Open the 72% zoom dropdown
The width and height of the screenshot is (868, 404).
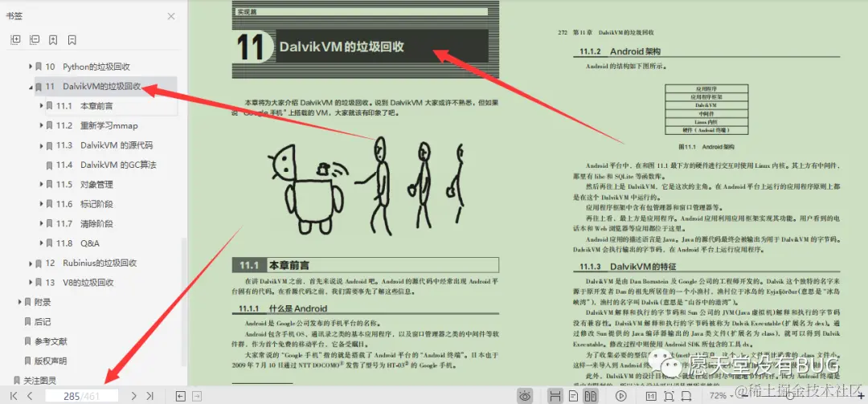pyautogui.click(x=721, y=396)
